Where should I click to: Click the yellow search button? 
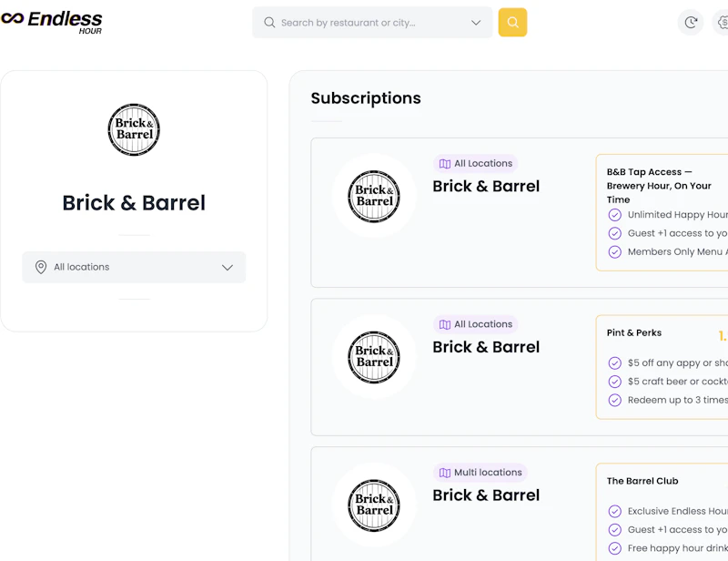point(512,22)
